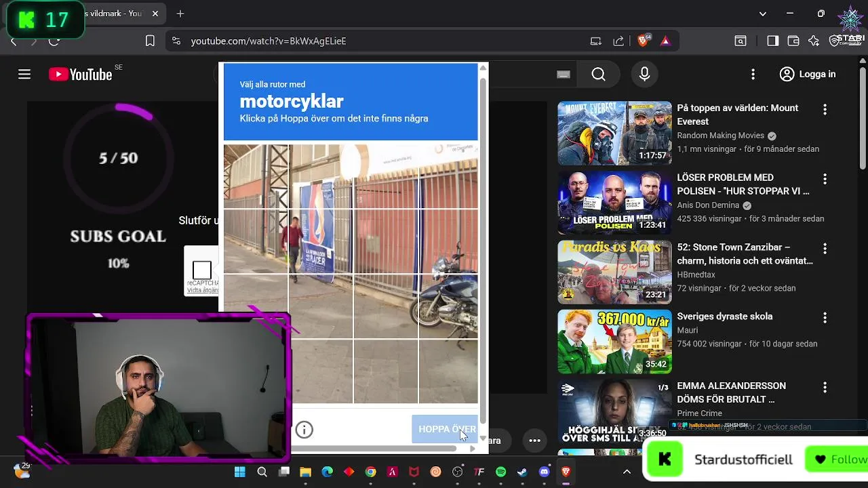868x488 pixels.
Task: Open Windows taskbar search
Action: click(262, 472)
